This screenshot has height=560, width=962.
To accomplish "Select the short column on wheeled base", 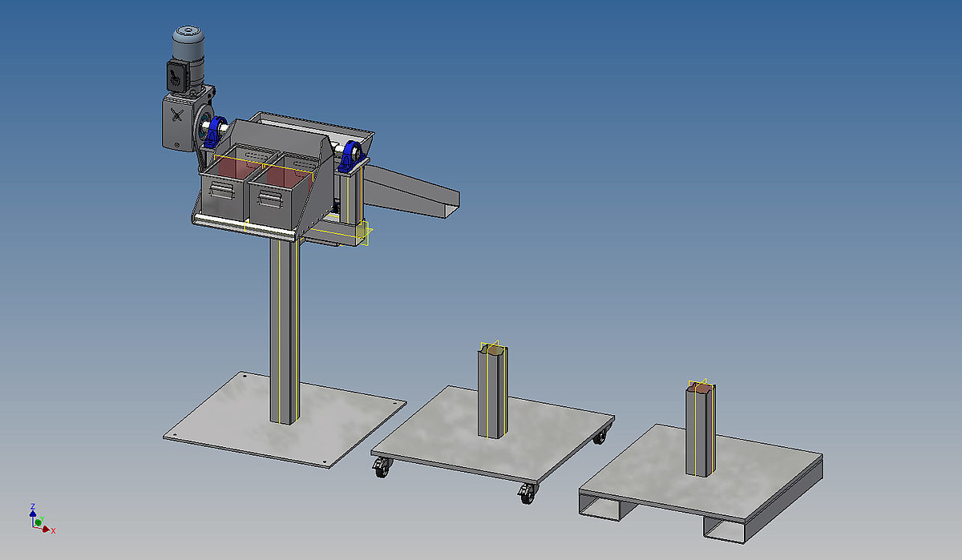I will click(x=493, y=393).
